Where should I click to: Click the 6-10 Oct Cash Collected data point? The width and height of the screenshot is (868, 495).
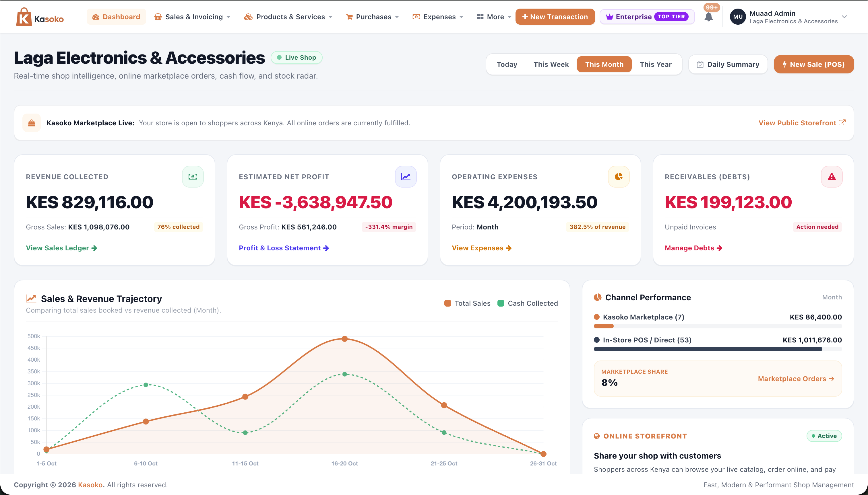pyautogui.click(x=146, y=385)
